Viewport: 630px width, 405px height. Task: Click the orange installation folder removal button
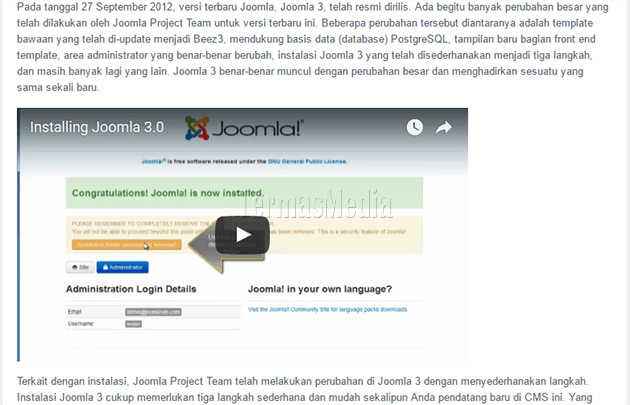pos(127,245)
